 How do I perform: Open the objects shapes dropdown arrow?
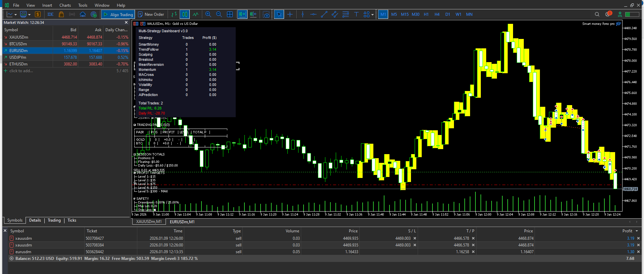[372, 15]
